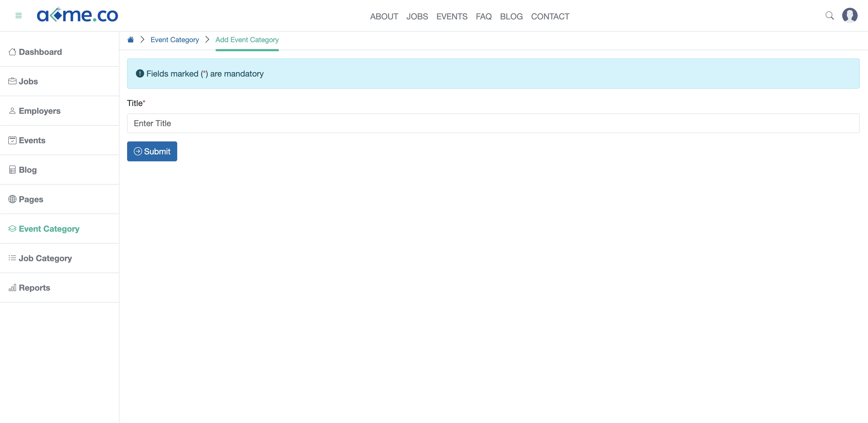
Task: Click the 'Fields marked (*) are mandatory' text
Action: (x=205, y=74)
